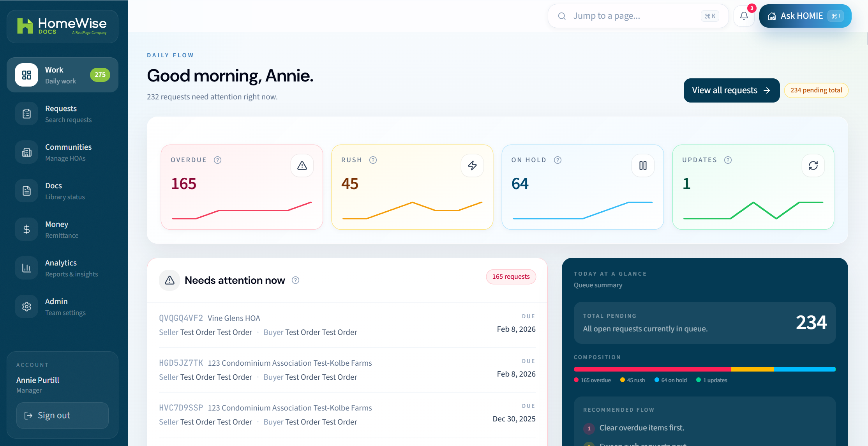Go to Analytics Reports & insights
The image size is (868, 446).
click(x=62, y=268)
